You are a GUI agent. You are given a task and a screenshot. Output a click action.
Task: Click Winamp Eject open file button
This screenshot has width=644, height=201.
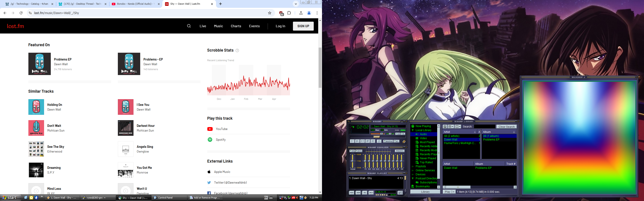tap(379, 141)
